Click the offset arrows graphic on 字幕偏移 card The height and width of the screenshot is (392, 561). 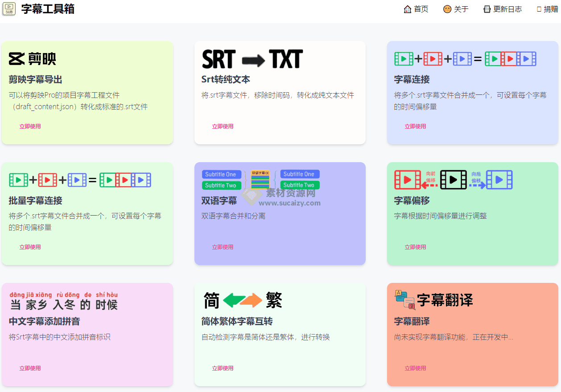click(x=454, y=180)
